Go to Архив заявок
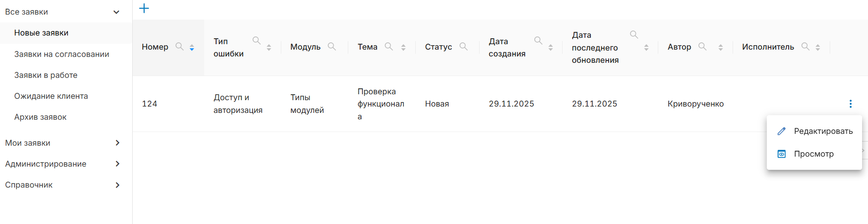The height and width of the screenshot is (224, 868). (x=40, y=117)
